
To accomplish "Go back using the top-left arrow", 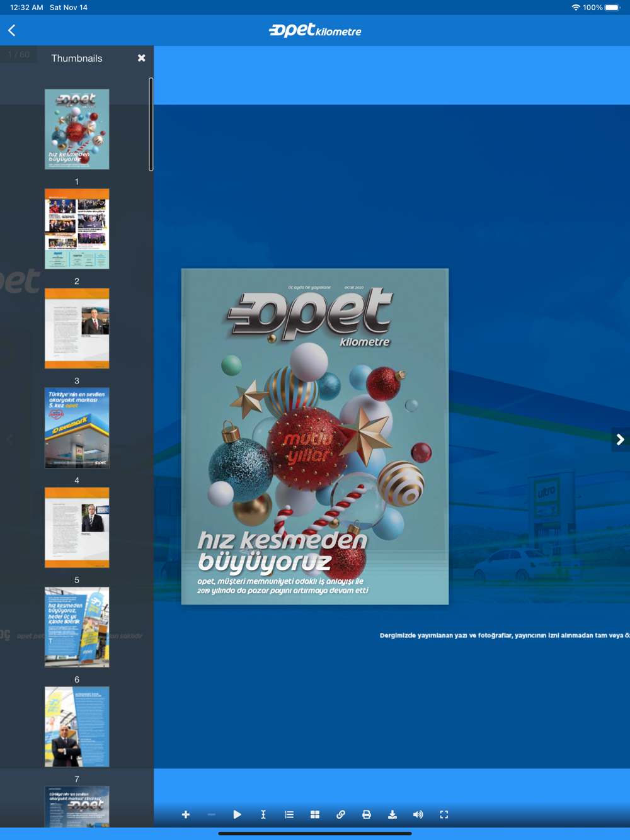I will point(12,30).
